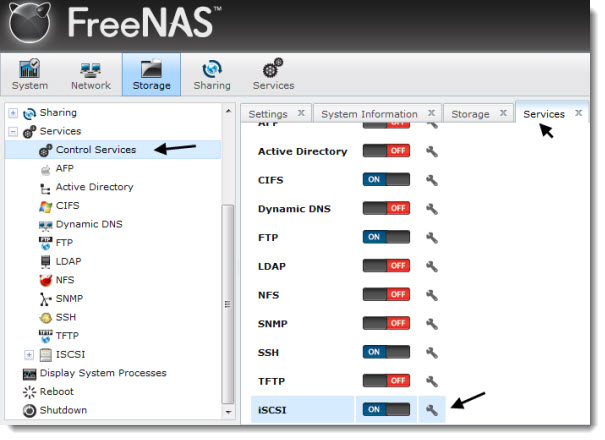Toggle the Dynamic DNS service switch
This screenshot has height=440, width=605.
coord(386,208)
